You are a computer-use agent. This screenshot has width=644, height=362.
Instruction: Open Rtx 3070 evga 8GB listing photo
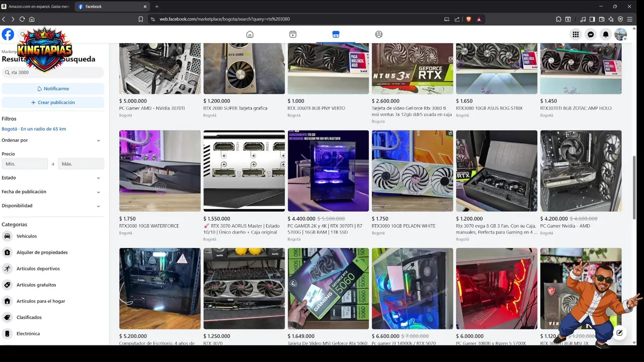[497, 171]
